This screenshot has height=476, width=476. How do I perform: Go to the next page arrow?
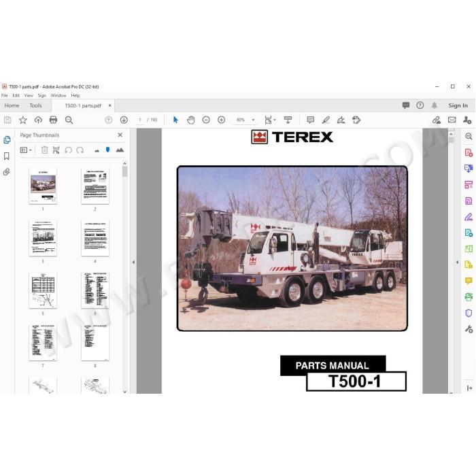pyautogui.click(x=124, y=120)
